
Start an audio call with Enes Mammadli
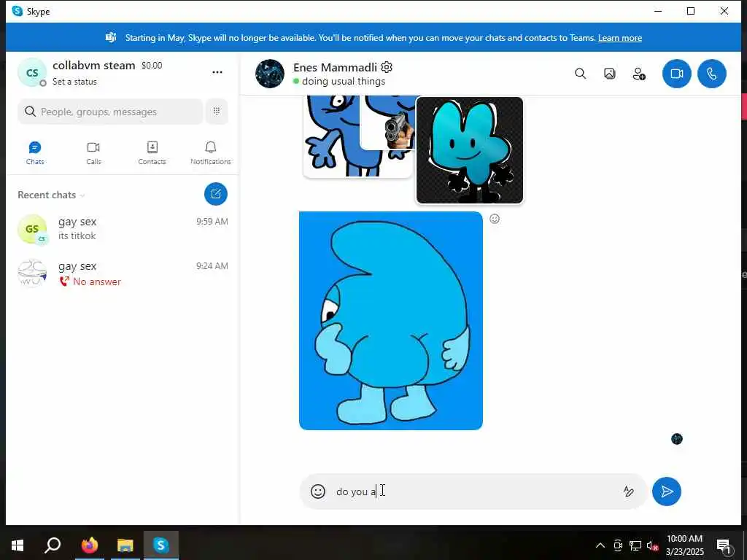point(712,74)
